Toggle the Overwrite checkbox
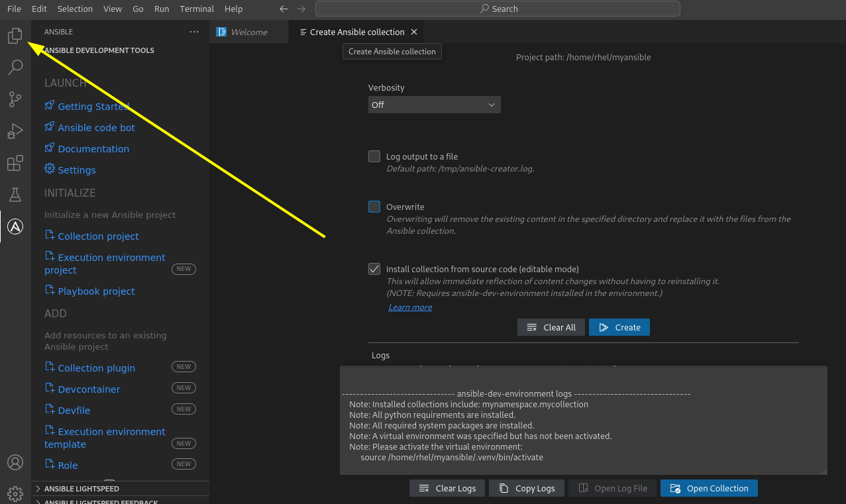846x504 pixels. coord(374,207)
